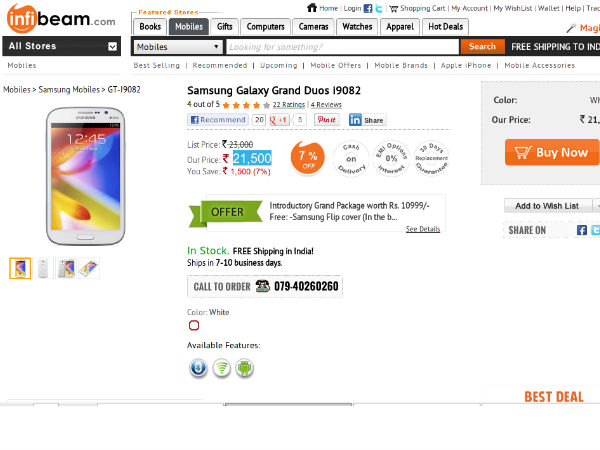Open the Mobiles search category dropdown
The width and height of the screenshot is (600, 450).
(x=217, y=47)
